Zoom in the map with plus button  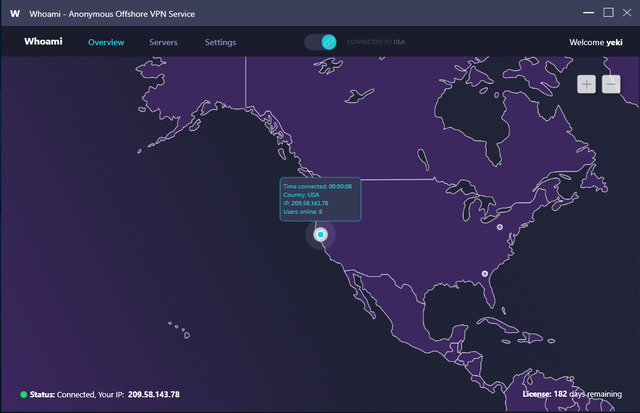(x=587, y=84)
